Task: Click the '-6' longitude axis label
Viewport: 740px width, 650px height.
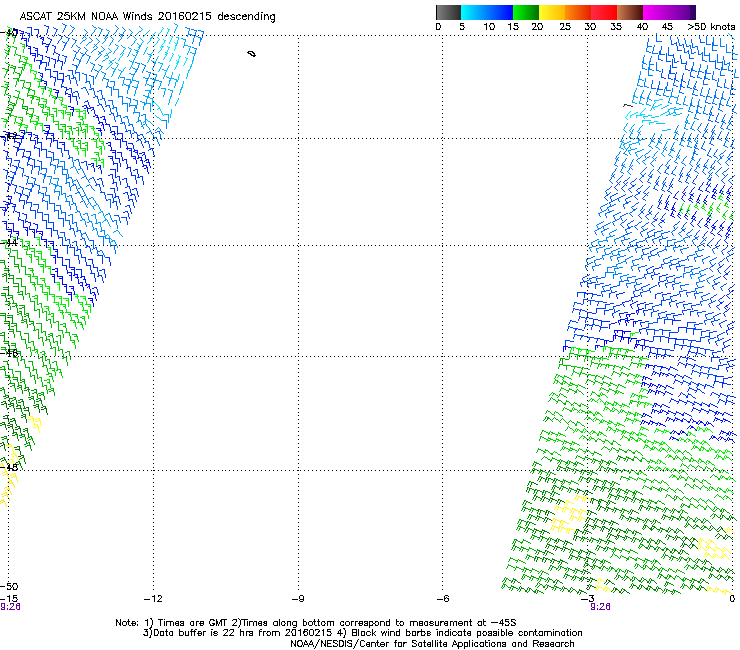Action: (442, 599)
